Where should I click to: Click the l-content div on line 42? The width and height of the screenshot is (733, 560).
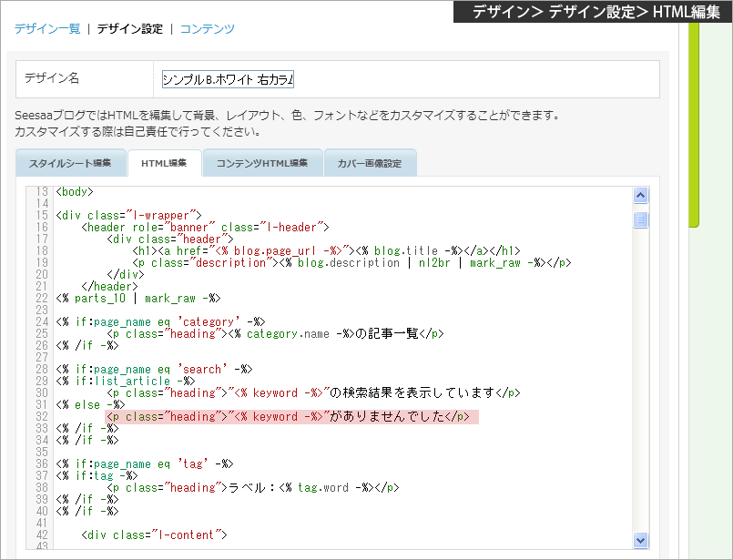[154, 535]
